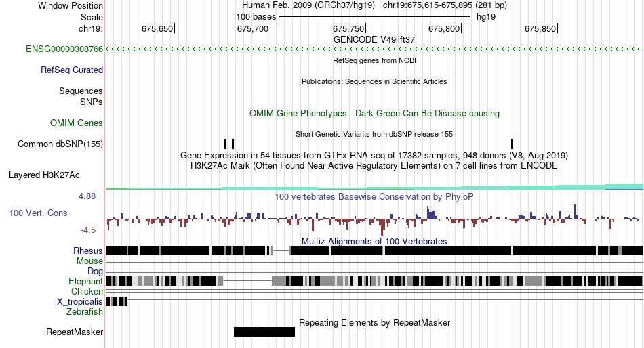The width and height of the screenshot is (644, 348).
Task: Select the Zebrafish alignment label
Action: tap(85, 312)
